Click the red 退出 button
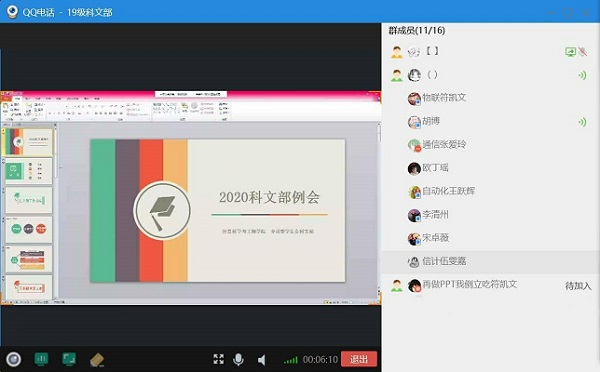Screen dimensions: 600x372 coord(359,359)
